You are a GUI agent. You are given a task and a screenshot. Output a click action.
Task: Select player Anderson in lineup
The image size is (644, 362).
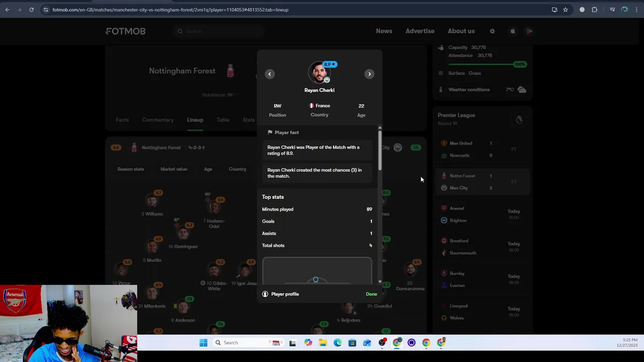point(183,308)
